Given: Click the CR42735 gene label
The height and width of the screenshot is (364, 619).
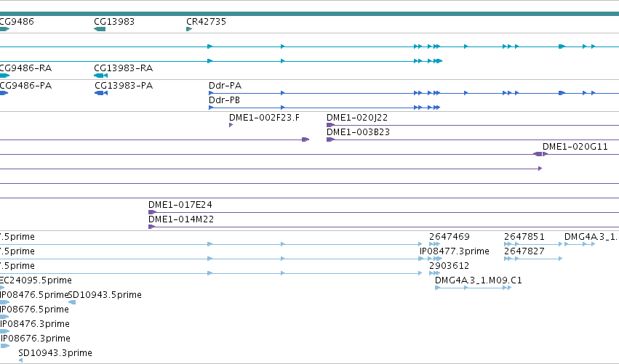Looking at the screenshot, I should point(206,21).
